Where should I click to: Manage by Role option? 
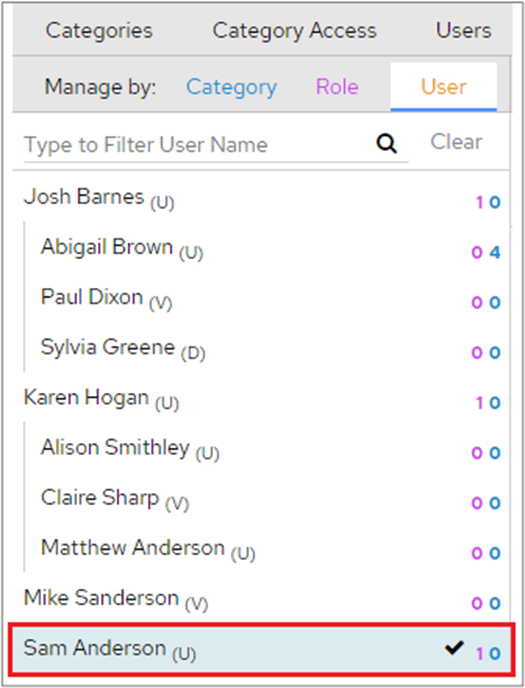point(337,86)
